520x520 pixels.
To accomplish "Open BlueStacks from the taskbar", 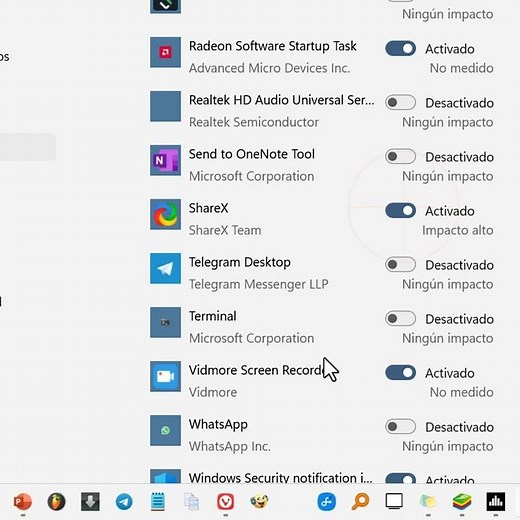I will tap(462, 502).
